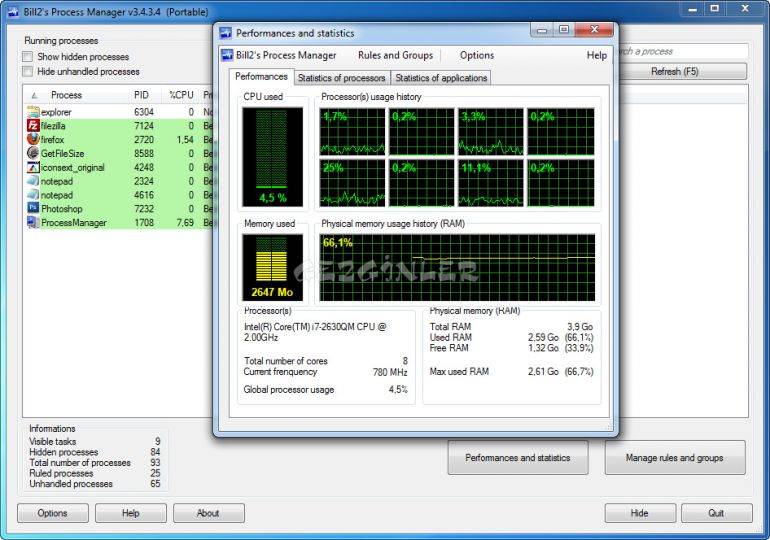Sort by the %CPU column header

point(181,95)
